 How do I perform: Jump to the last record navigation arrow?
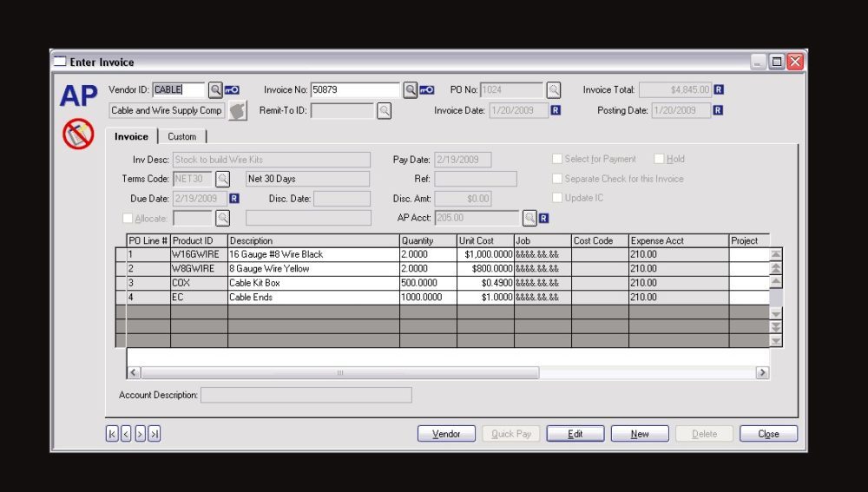(x=154, y=434)
